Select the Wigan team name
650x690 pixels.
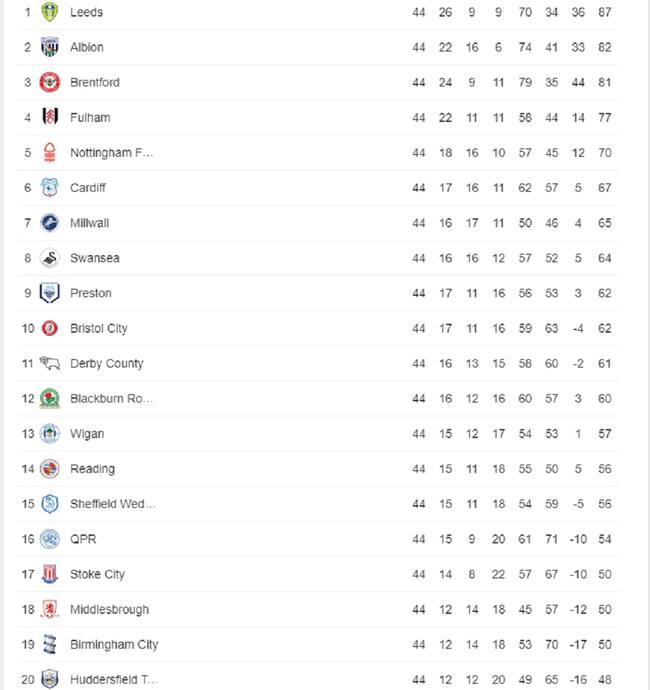click(87, 434)
